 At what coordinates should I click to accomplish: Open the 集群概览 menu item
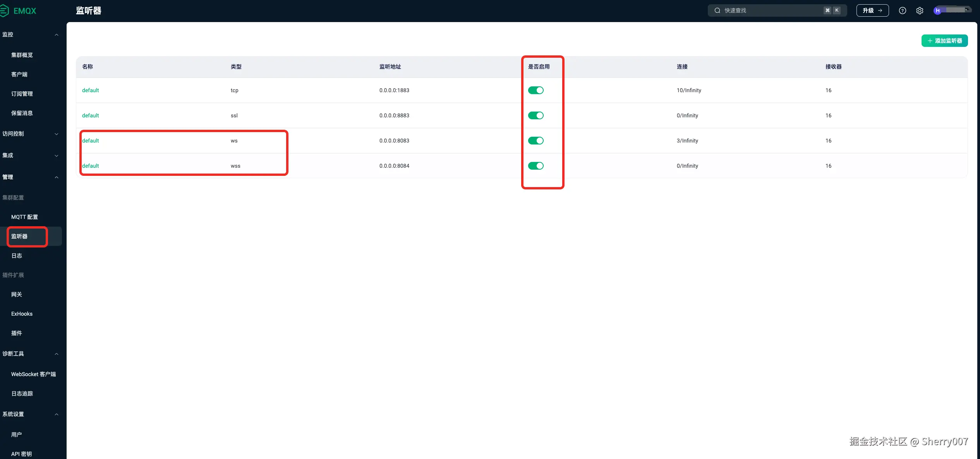[x=22, y=55]
